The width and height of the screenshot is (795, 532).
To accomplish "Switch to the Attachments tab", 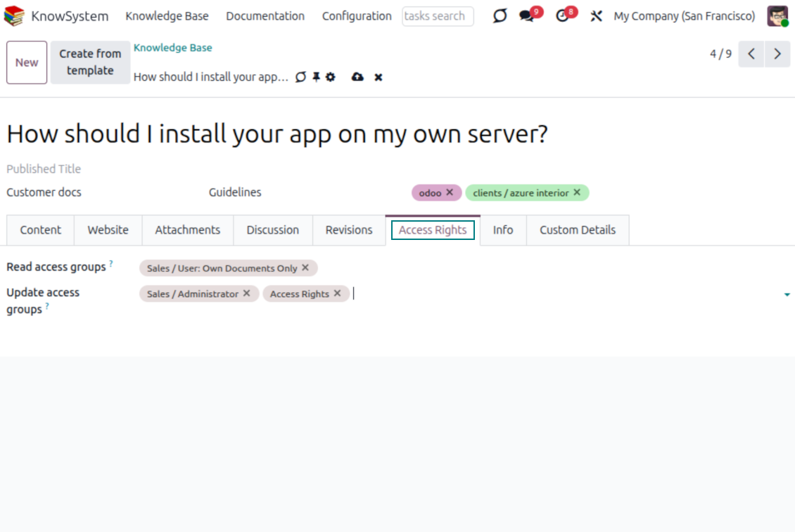I will [x=187, y=230].
